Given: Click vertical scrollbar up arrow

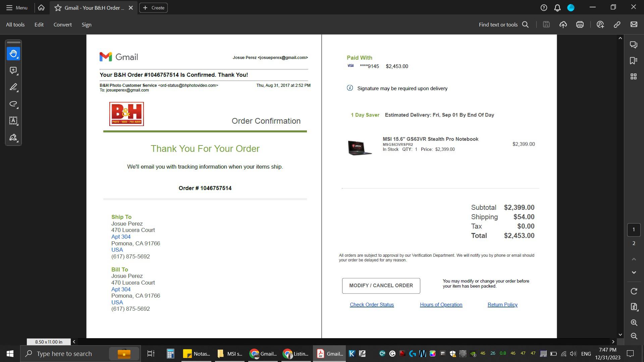Looking at the screenshot, I should 620,38.
